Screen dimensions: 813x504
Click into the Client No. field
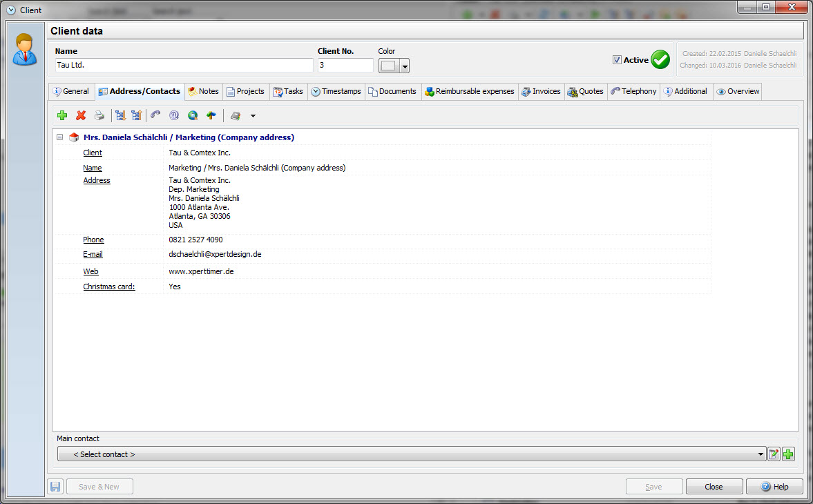pos(345,65)
